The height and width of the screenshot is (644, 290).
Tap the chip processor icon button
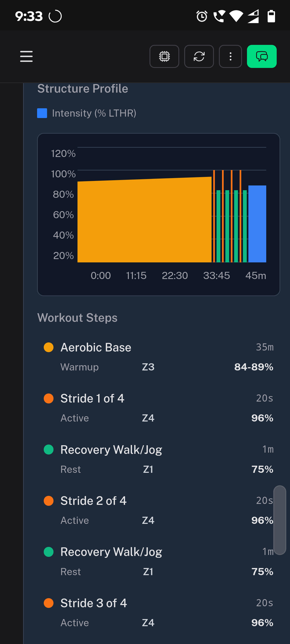click(x=164, y=56)
